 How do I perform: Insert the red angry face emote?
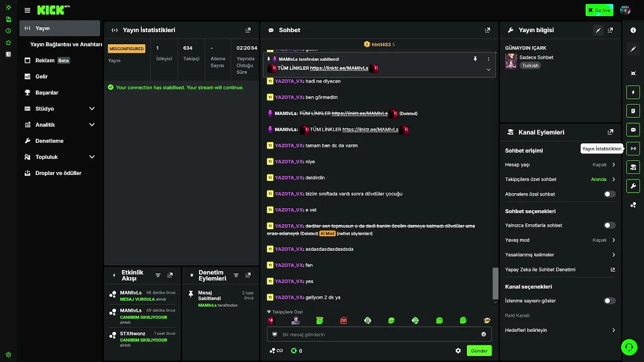[344, 320]
